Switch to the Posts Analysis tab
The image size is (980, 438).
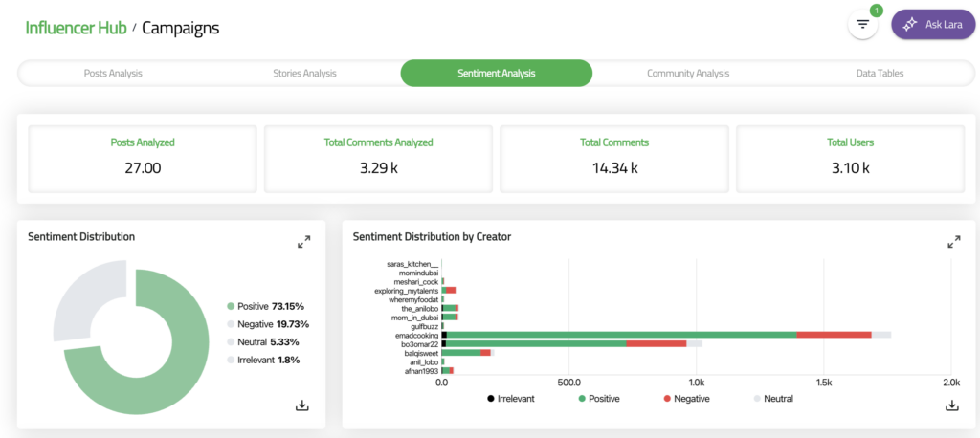point(113,73)
